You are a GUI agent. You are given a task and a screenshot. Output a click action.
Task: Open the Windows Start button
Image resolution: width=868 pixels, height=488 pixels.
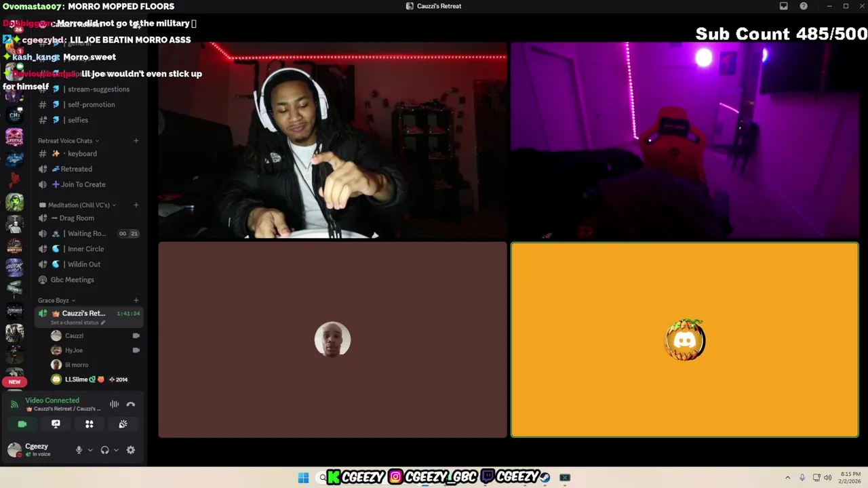303,477
